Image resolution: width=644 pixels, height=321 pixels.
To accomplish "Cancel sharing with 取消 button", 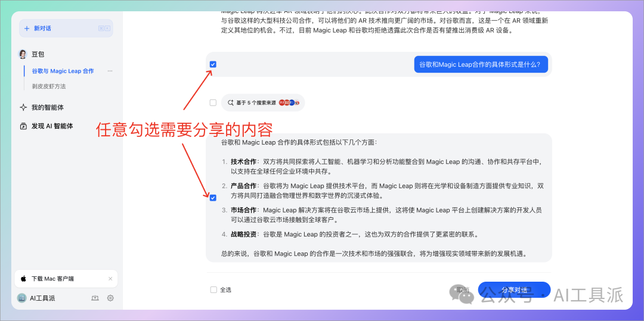I will [463, 290].
